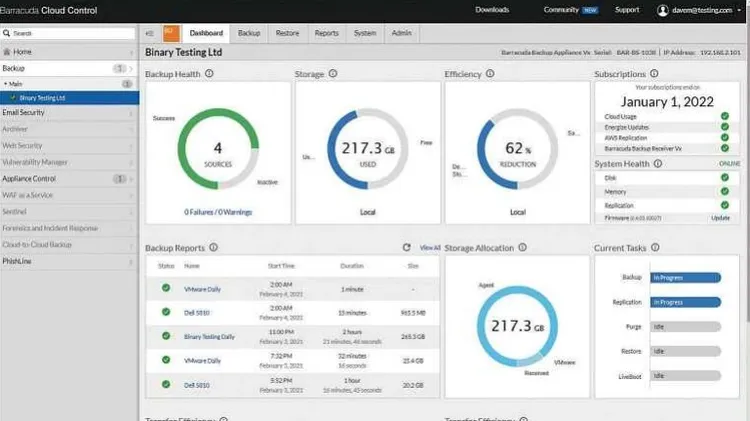Click the Storage Allocation info icon
The height and width of the screenshot is (421, 750).
tap(522, 247)
